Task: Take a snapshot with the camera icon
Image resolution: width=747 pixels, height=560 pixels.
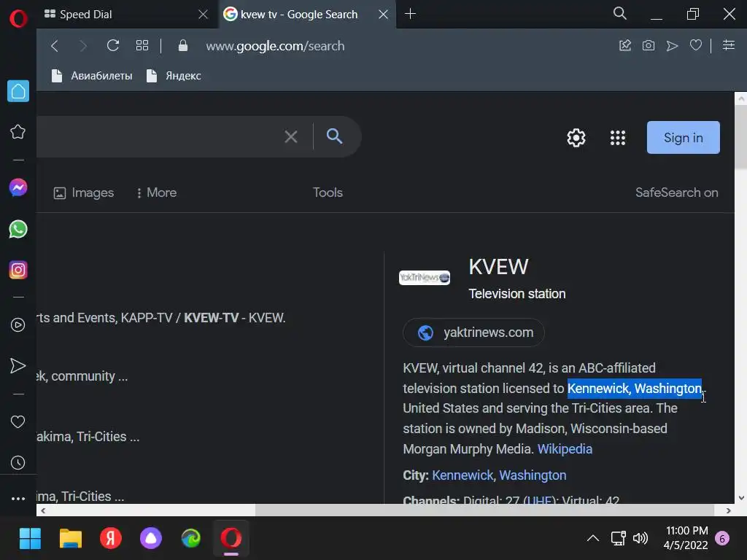Action: click(649, 46)
